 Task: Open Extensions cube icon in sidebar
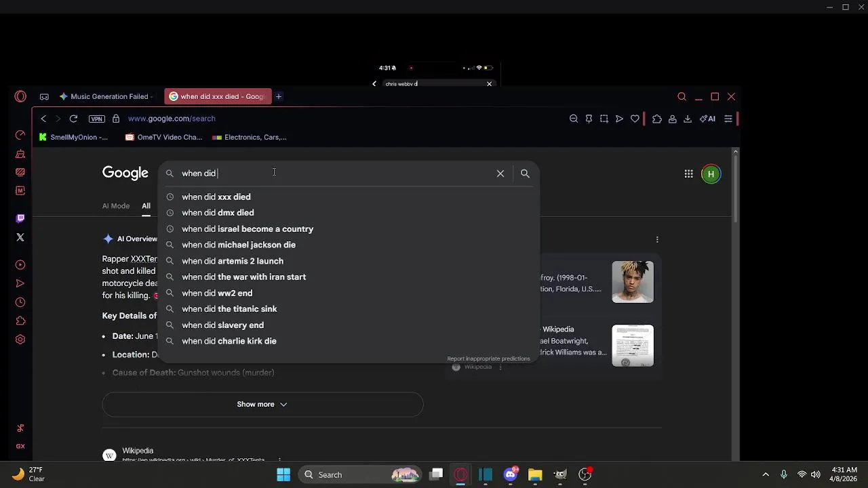pos(20,321)
